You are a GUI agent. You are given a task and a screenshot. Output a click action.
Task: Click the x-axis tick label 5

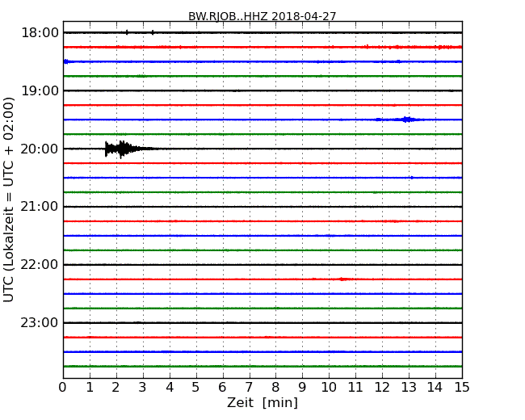(x=196, y=387)
